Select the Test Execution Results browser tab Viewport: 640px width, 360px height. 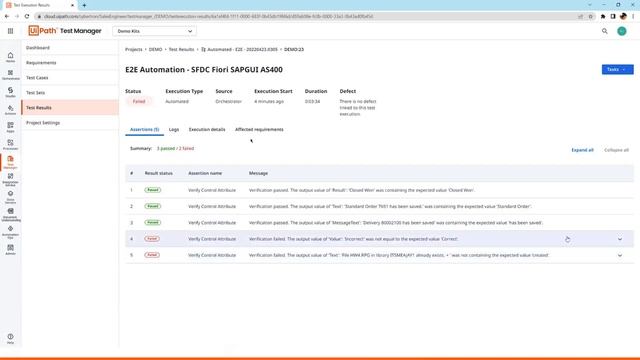click(x=40, y=5)
